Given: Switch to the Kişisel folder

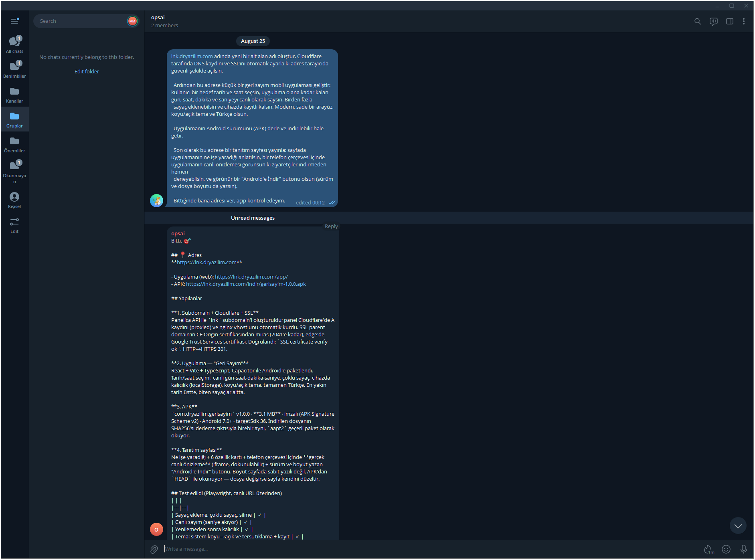Looking at the screenshot, I should click(14, 200).
